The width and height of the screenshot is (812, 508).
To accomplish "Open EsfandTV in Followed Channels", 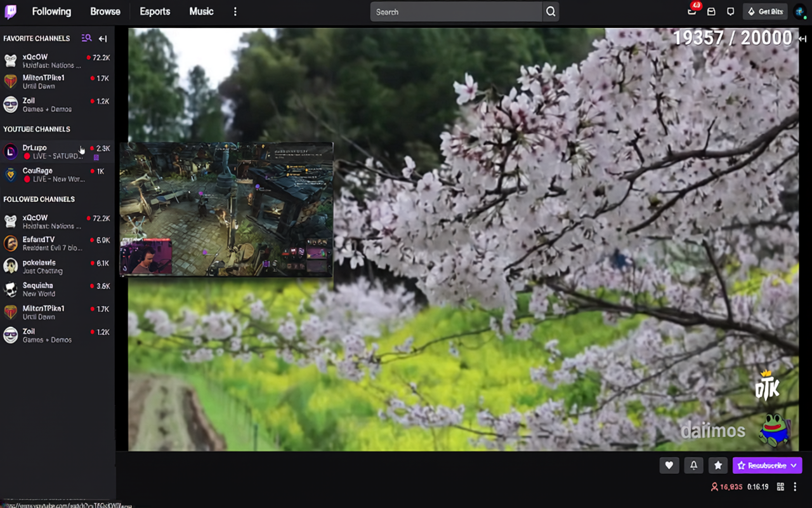I will (57, 243).
